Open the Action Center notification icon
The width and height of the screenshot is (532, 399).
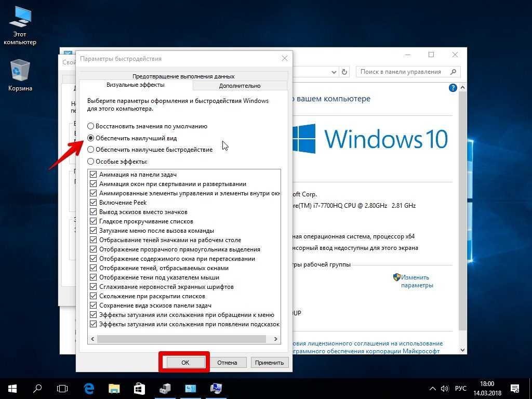coord(515,389)
